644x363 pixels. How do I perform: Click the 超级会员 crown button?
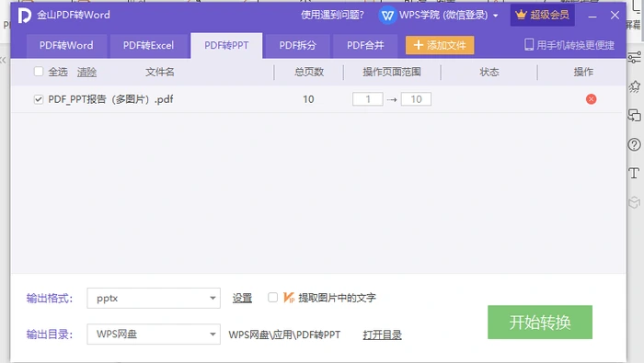point(542,16)
